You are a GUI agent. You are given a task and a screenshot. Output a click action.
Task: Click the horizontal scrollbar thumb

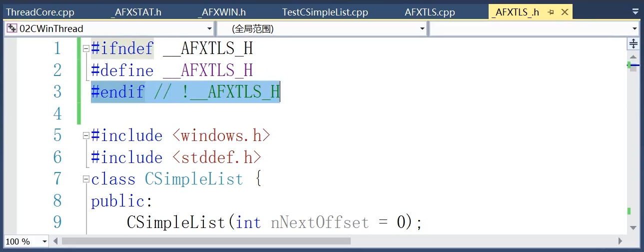pos(206,241)
